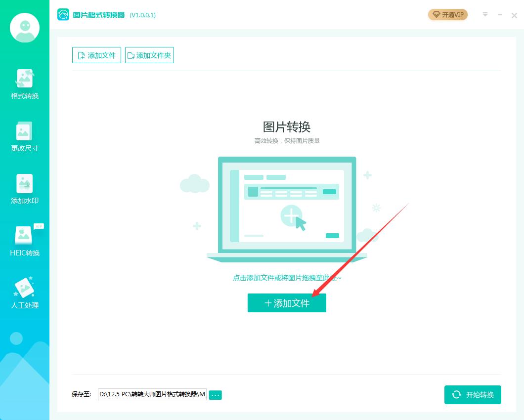The image size is (524, 420).
Task: Click the 高效转换，保持图片质量 subtitle
Action: [x=287, y=141]
